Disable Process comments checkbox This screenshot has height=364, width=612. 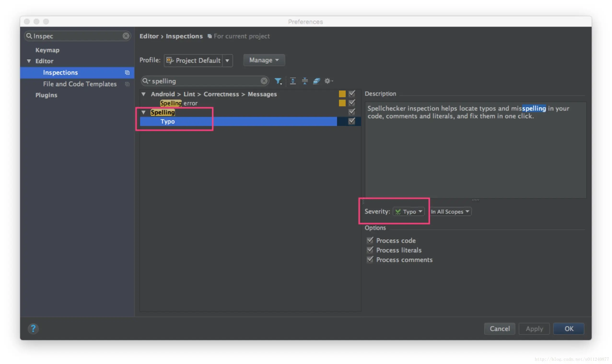(370, 260)
